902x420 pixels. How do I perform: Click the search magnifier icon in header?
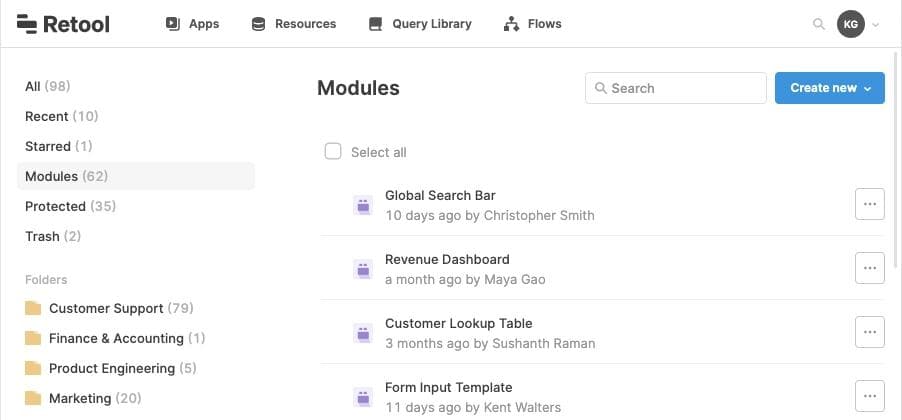[x=819, y=24]
